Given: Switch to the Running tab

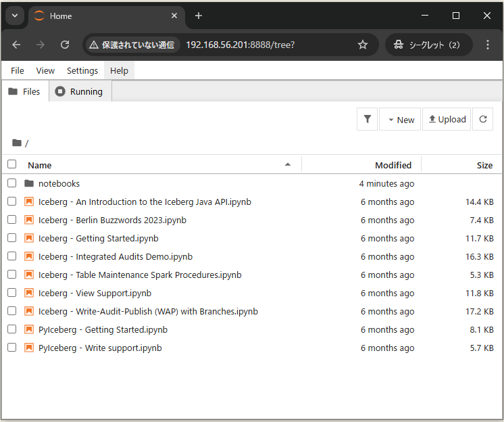Looking at the screenshot, I should pos(80,91).
